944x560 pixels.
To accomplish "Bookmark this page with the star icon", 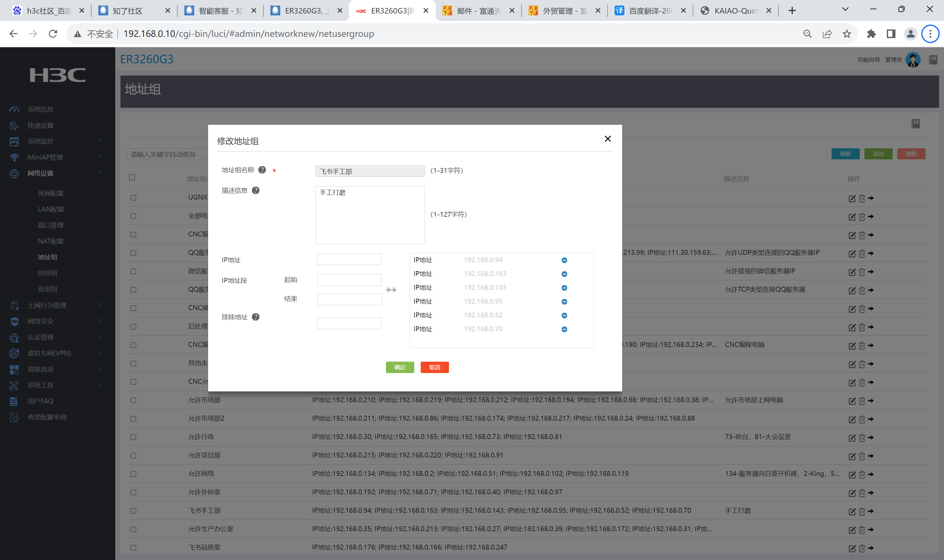I will pos(847,34).
